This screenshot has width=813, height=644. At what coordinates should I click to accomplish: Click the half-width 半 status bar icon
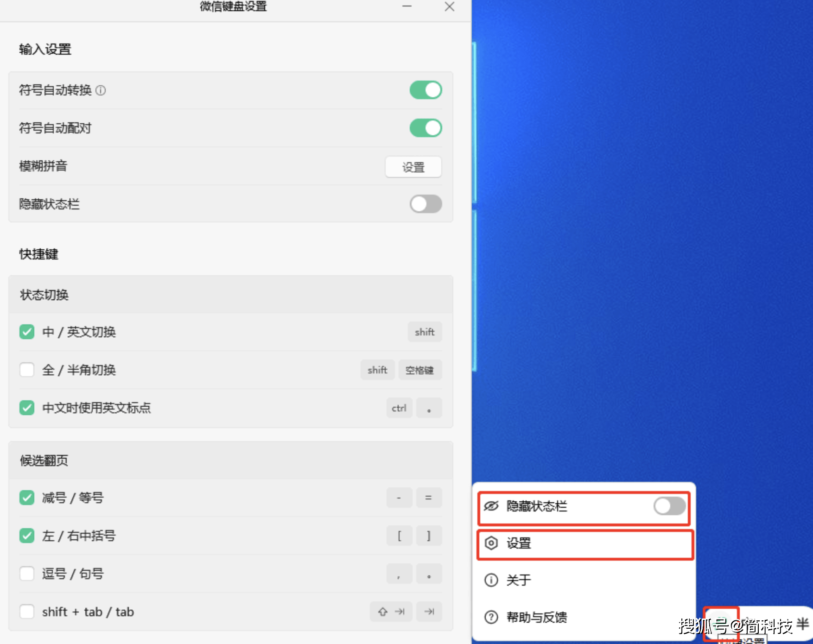(x=803, y=624)
